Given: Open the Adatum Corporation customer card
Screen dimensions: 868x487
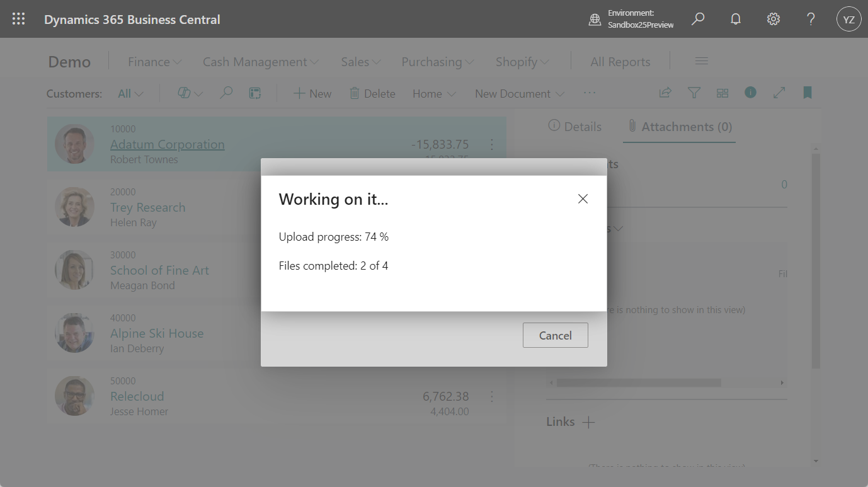Looking at the screenshot, I should coord(167,144).
